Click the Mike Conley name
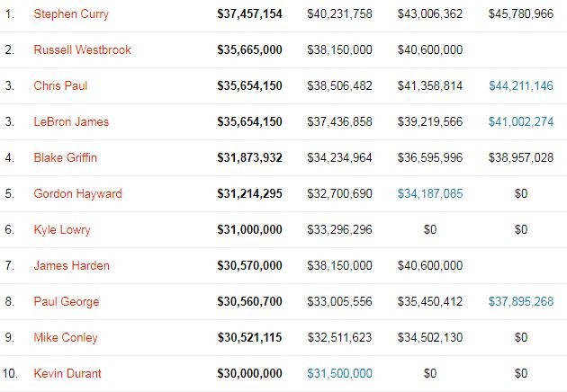 (x=66, y=338)
